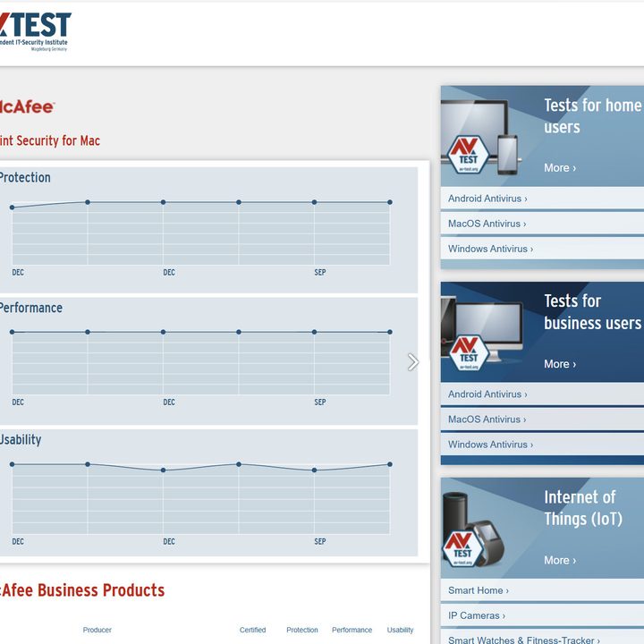Click smart speaker and watch image

pos(473,530)
